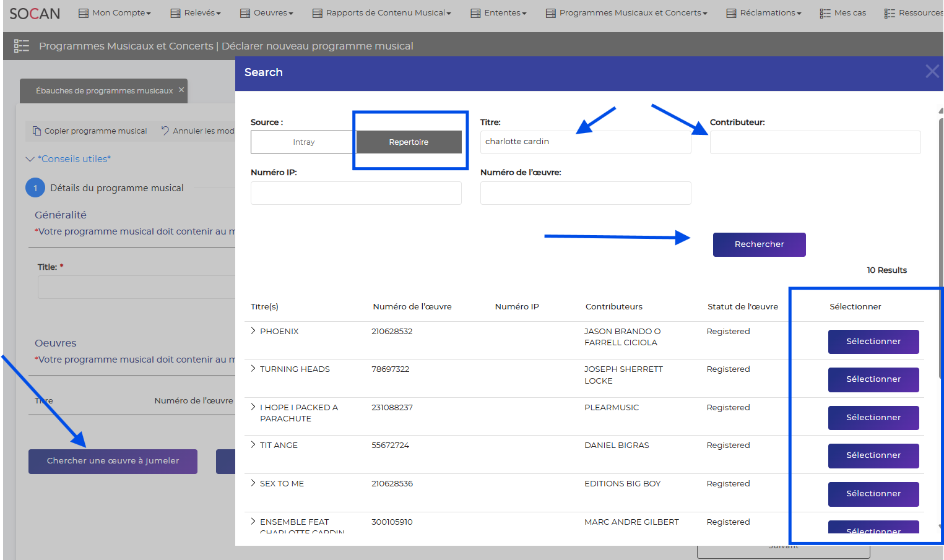944x560 pixels.
Task: Click the Copier programme musical copy icon
Action: click(x=37, y=131)
